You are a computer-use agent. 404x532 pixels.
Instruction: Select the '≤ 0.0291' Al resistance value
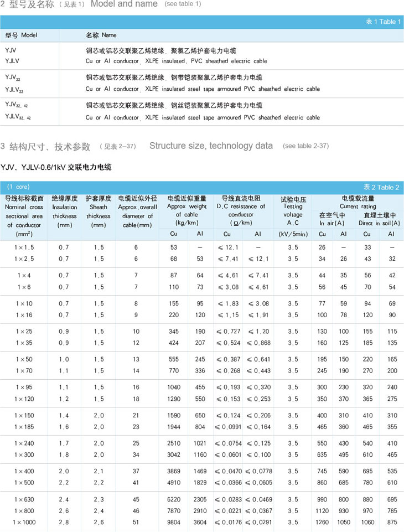(258, 522)
